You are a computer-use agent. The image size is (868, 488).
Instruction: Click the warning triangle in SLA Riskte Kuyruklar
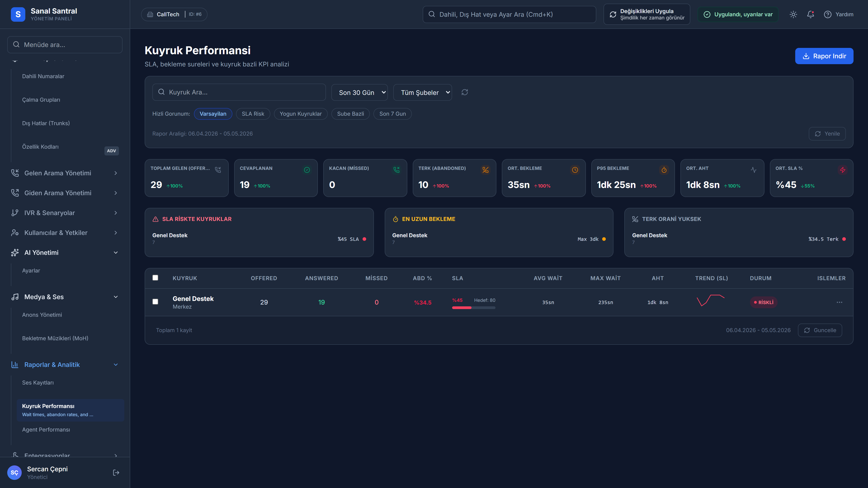pos(155,219)
